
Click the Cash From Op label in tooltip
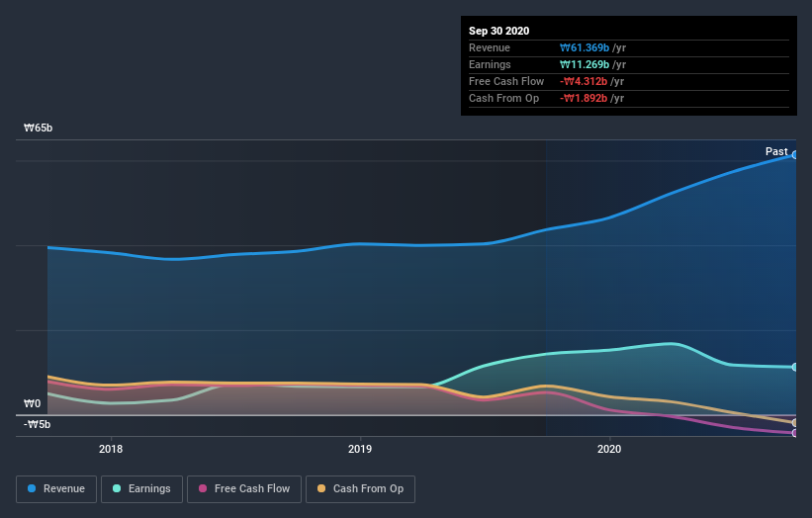[503, 98]
